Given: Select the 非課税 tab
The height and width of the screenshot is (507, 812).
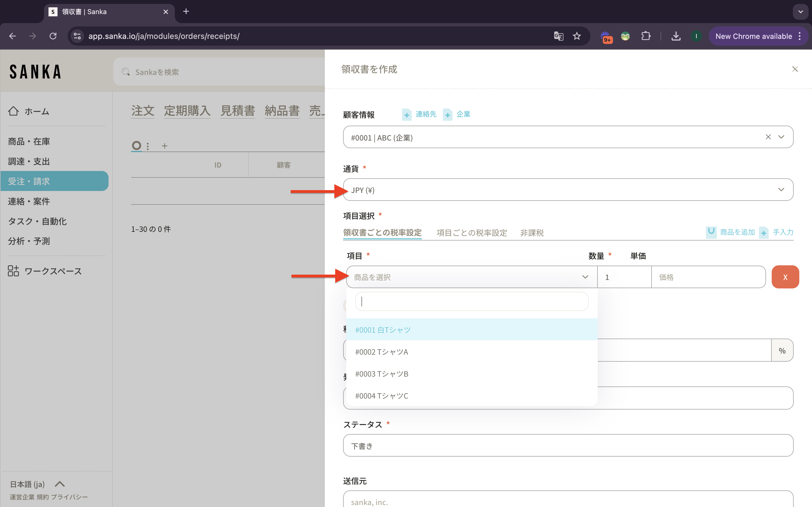Looking at the screenshot, I should click(532, 233).
